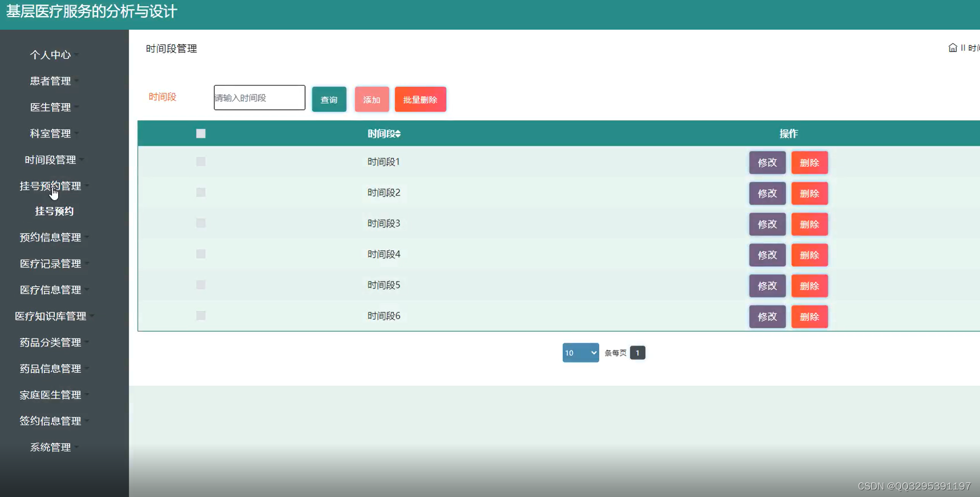
Task: Click the 批量删除 batch delete button
Action: click(x=420, y=99)
